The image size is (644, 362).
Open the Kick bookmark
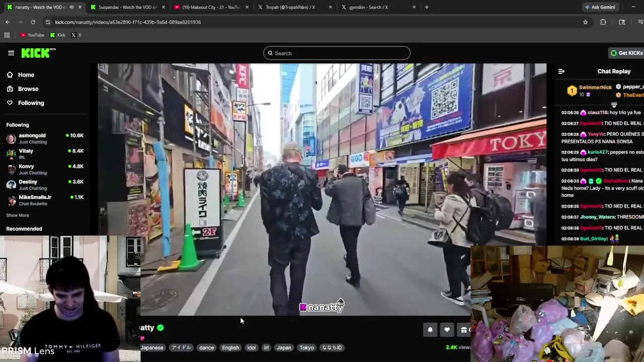[x=57, y=35]
